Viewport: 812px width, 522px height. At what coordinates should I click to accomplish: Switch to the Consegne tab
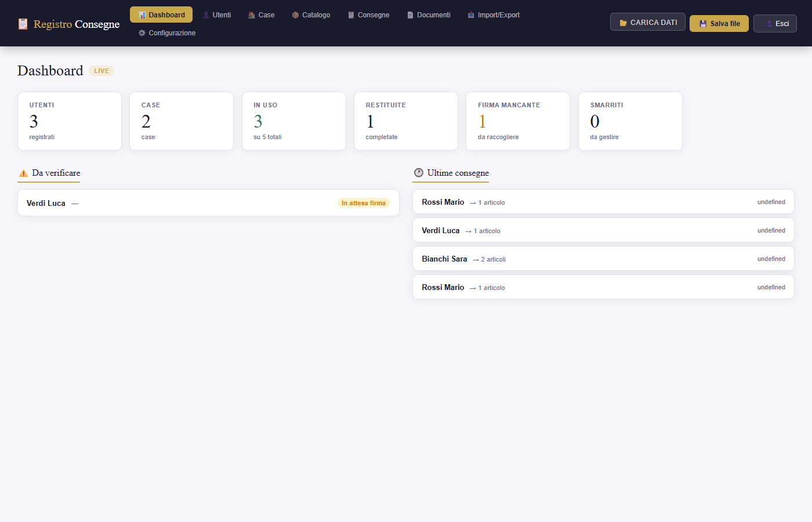368,15
